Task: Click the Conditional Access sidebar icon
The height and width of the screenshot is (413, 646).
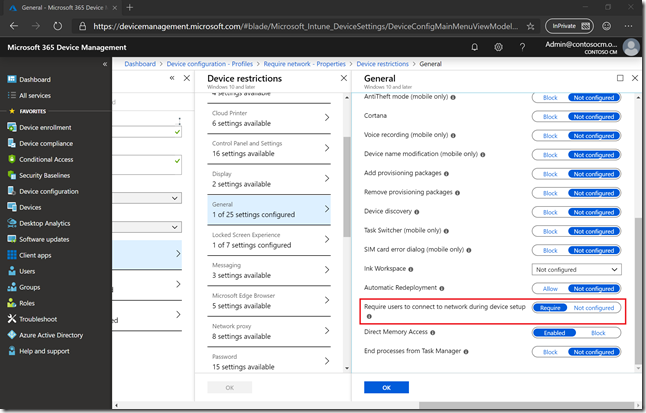Action: (11, 159)
